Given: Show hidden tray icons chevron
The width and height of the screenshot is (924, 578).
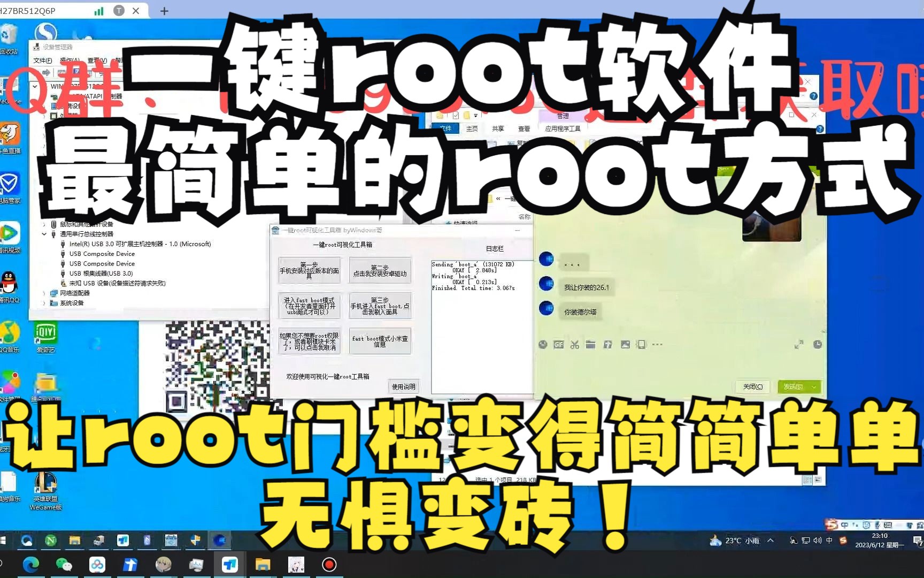Looking at the screenshot, I should (x=771, y=541).
